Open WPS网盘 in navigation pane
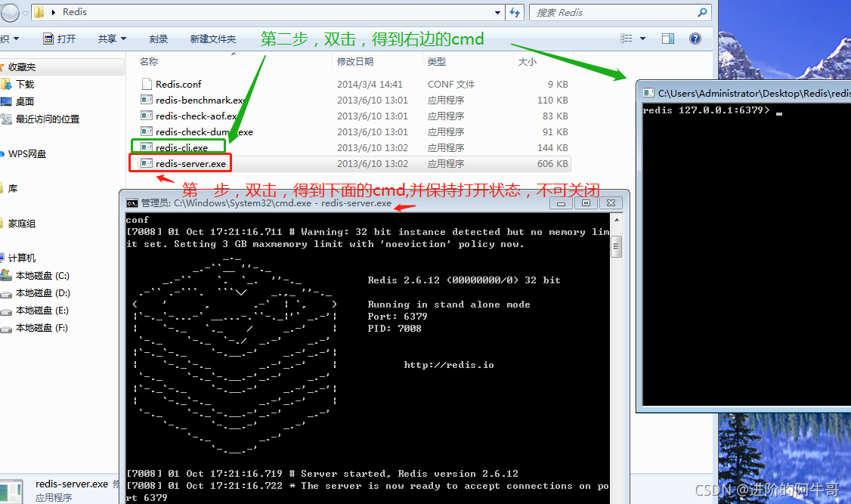851x504 pixels. pos(27,153)
